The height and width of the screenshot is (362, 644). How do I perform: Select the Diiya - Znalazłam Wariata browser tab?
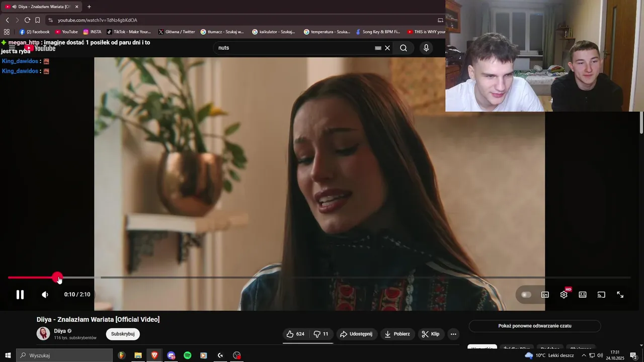pyautogui.click(x=41, y=7)
